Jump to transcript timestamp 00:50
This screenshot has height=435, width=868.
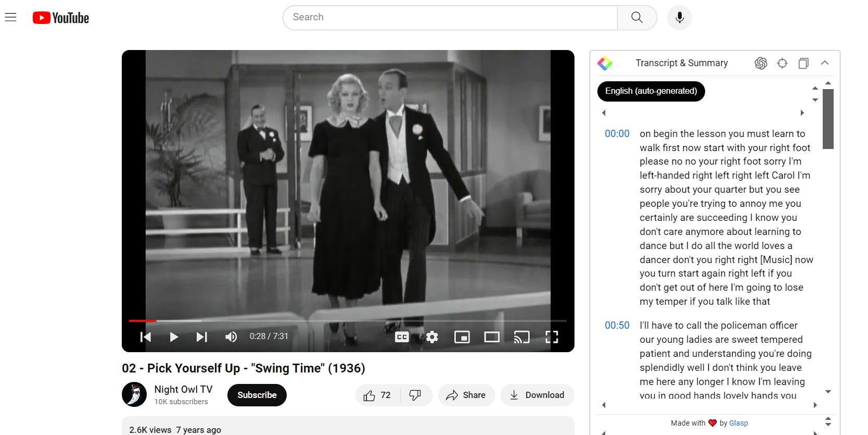tap(617, 326)
